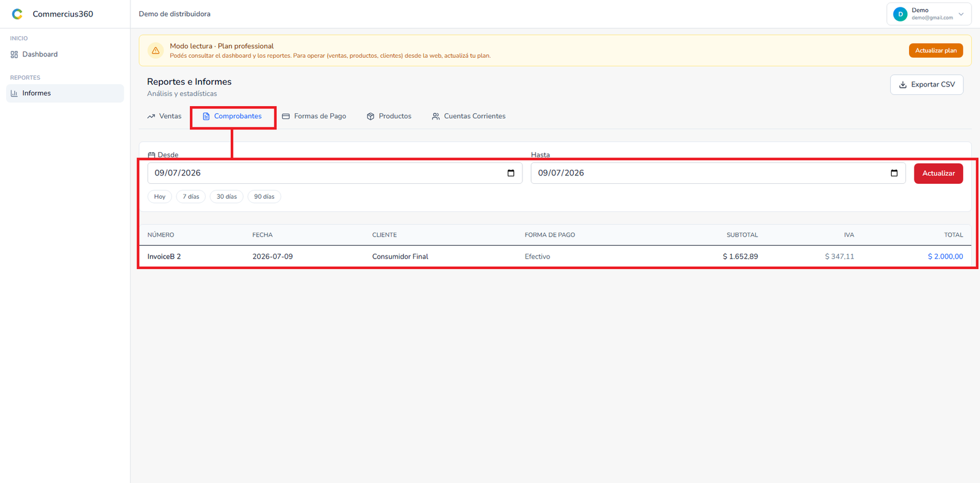
Task: Open the Cuentas Corrientes tab
Action: point(469,116)
